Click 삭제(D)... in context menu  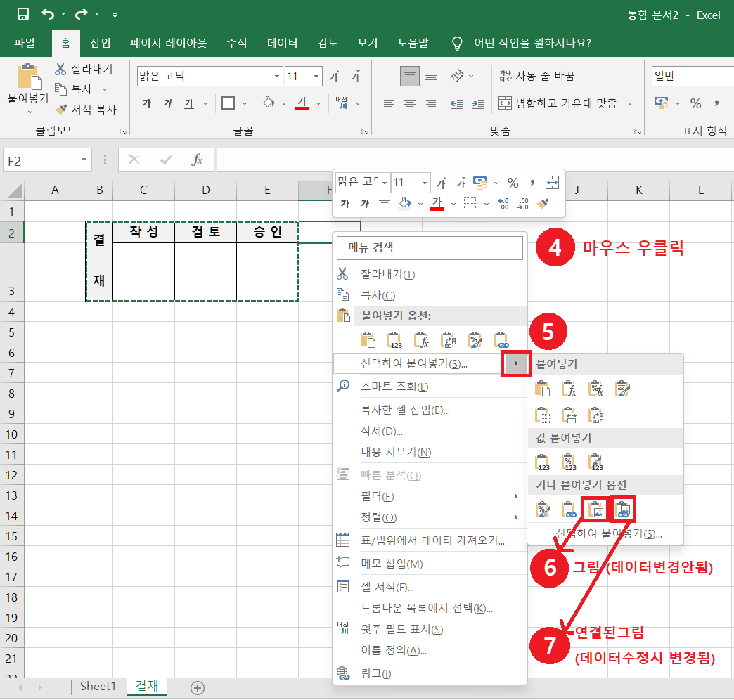pyautogui.click(x=430, y=431)
